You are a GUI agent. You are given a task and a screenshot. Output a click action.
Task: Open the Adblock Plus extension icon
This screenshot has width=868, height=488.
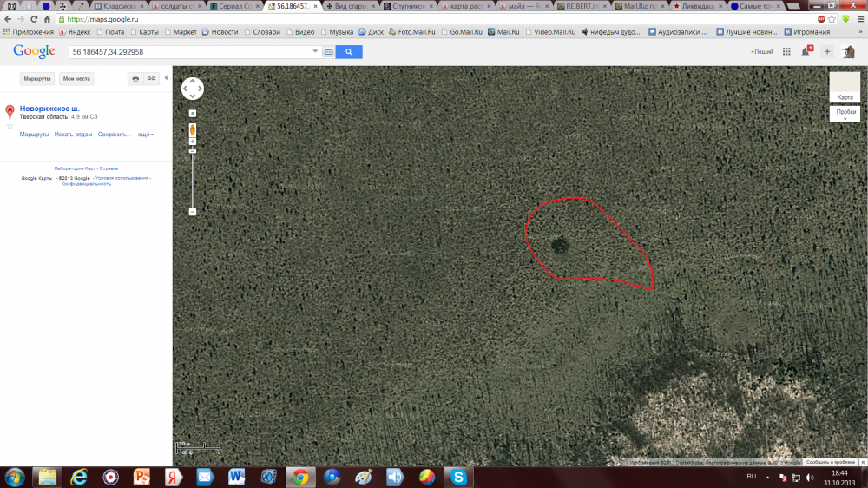821,19
